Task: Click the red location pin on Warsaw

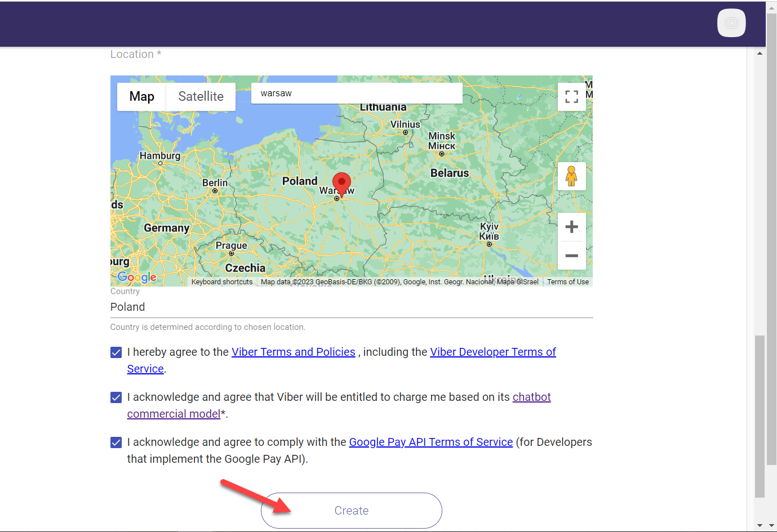Action: (341, 184)
